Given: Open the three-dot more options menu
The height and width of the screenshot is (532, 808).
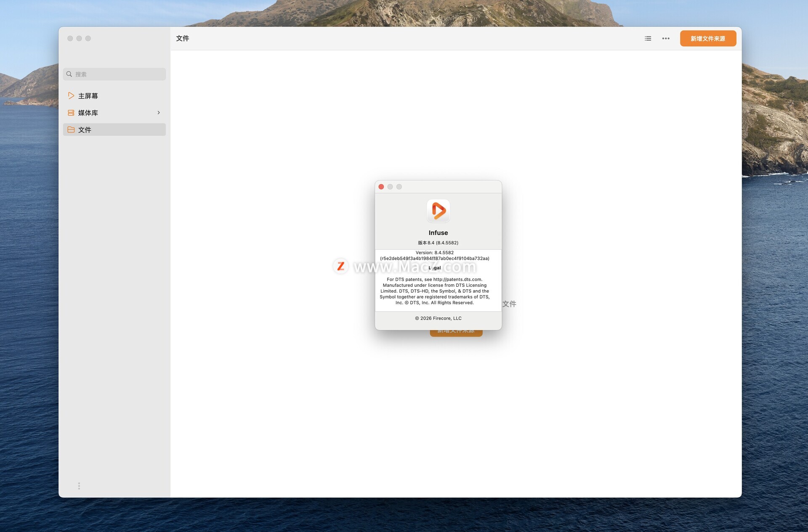Looking at the screenshot, I should [665, 38].
